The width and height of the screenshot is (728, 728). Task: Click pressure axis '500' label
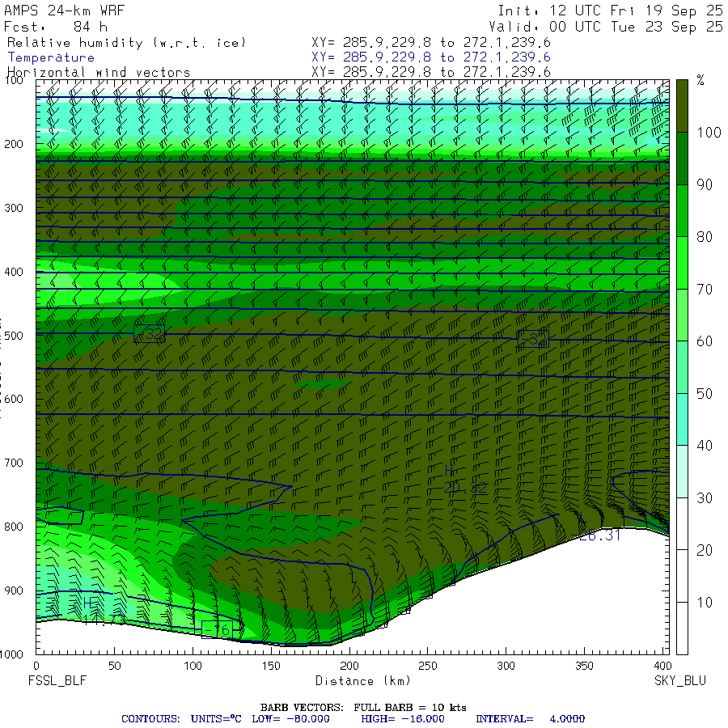click(14, 336)
